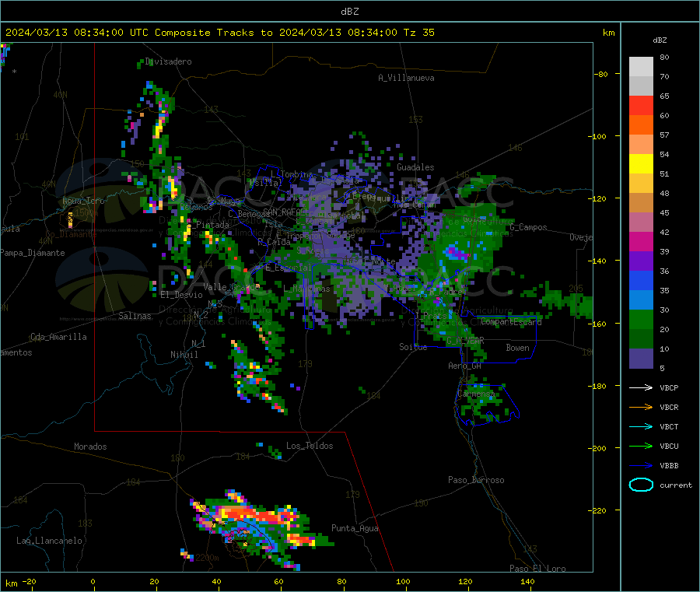
Task: Click the 'Agua_Toro' place label
Action: coord(83,201)
